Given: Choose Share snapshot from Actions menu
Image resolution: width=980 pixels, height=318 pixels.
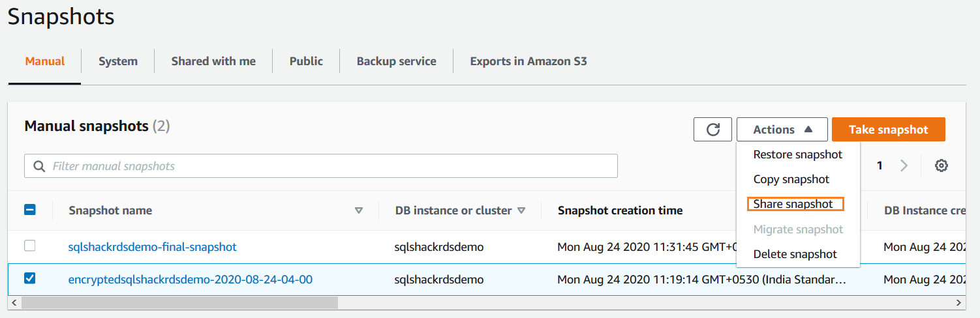Looking at the screenshot, I should coord(793,204).
